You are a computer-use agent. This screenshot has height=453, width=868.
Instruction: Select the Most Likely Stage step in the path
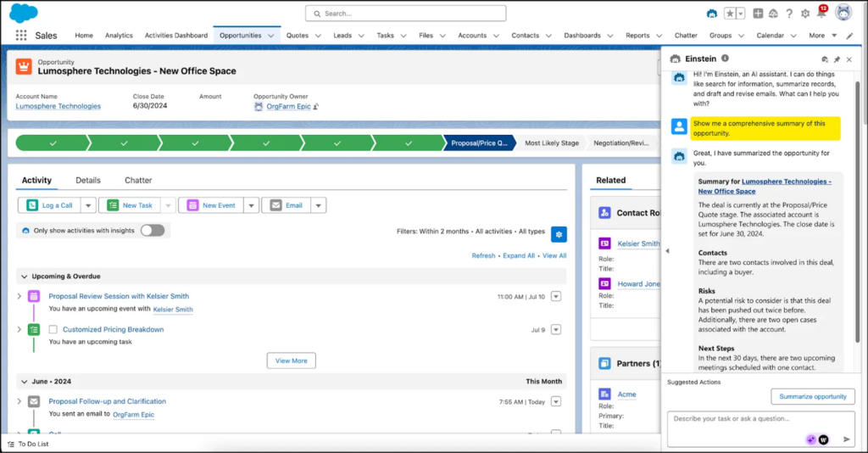(551, 143)
